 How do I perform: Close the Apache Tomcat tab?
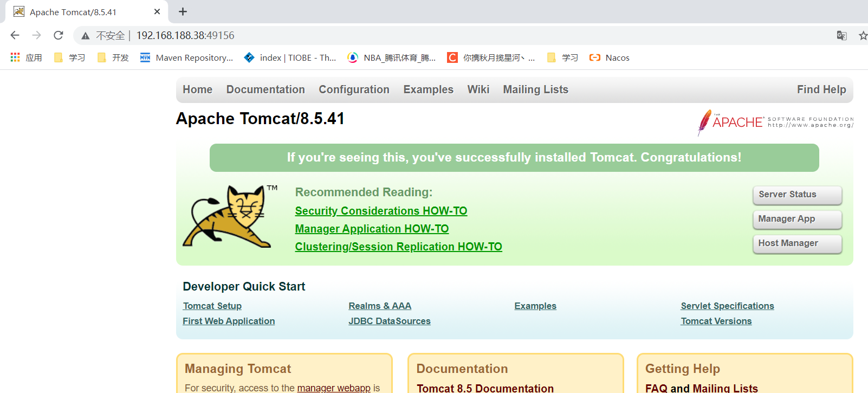(x=157, y=11)
